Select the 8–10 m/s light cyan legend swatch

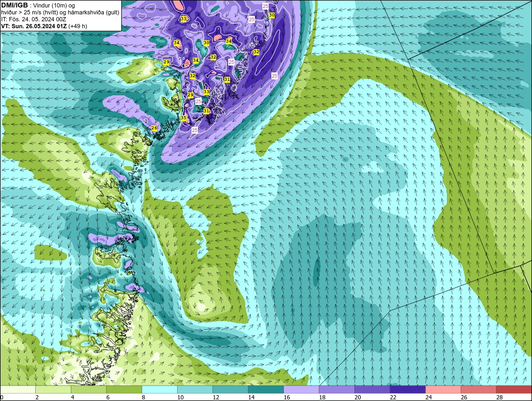tap(160, 389)
